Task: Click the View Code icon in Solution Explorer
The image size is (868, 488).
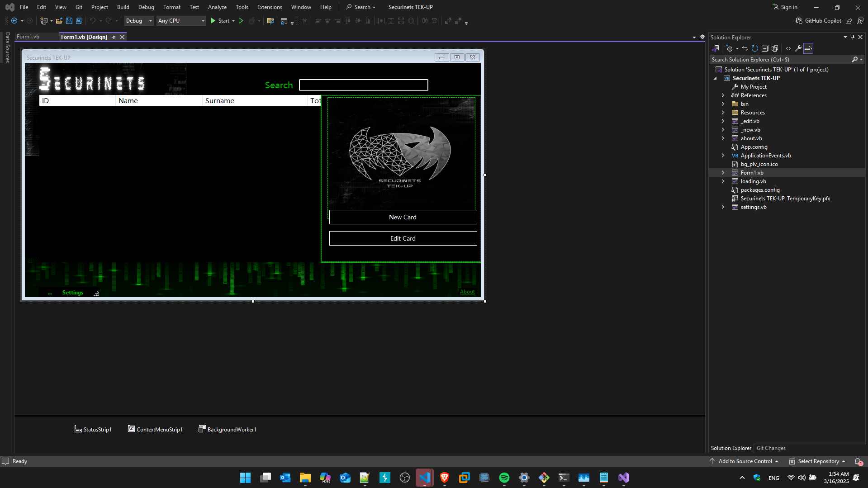Action: coord(788,48)
